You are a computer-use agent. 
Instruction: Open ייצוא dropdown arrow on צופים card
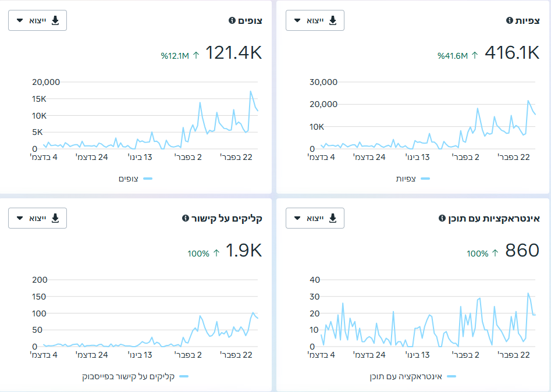(20, 20)
